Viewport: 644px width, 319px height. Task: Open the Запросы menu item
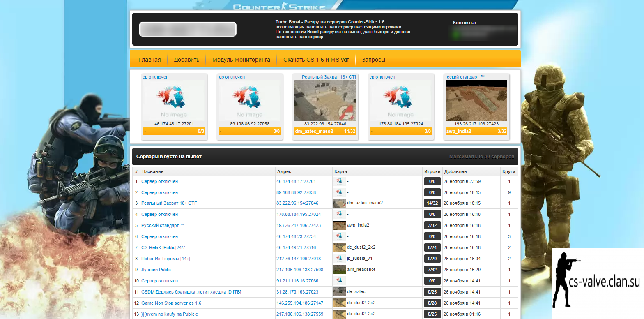coord(373,60)
